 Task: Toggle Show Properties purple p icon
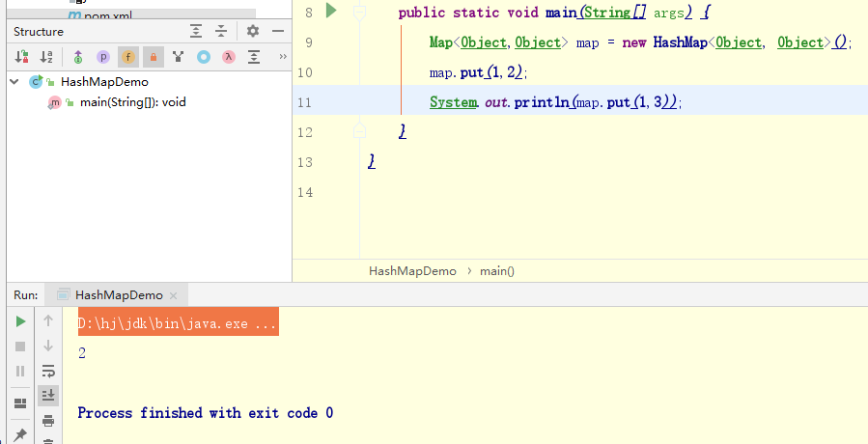(103, 57)
